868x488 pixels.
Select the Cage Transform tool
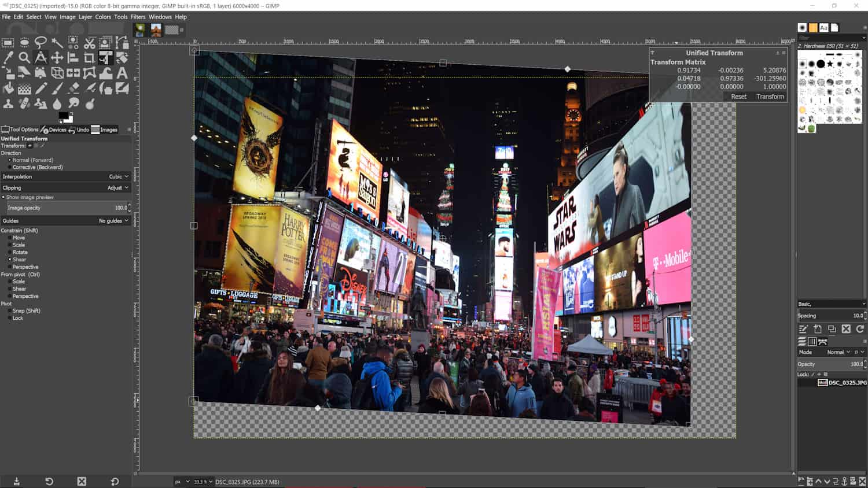89,73
